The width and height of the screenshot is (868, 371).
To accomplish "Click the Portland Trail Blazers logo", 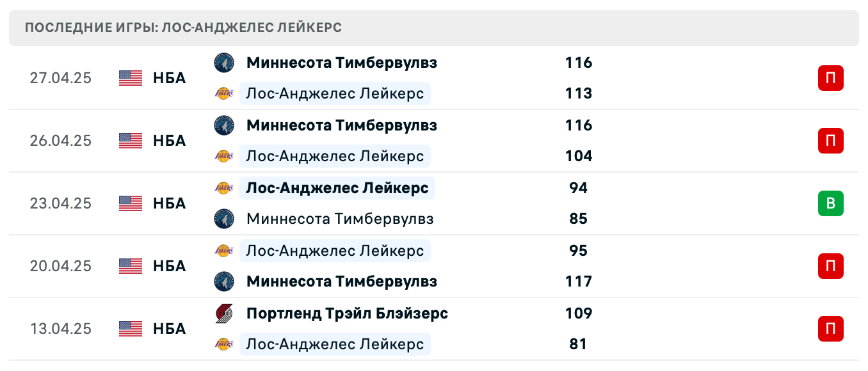I will pos(223,313).
